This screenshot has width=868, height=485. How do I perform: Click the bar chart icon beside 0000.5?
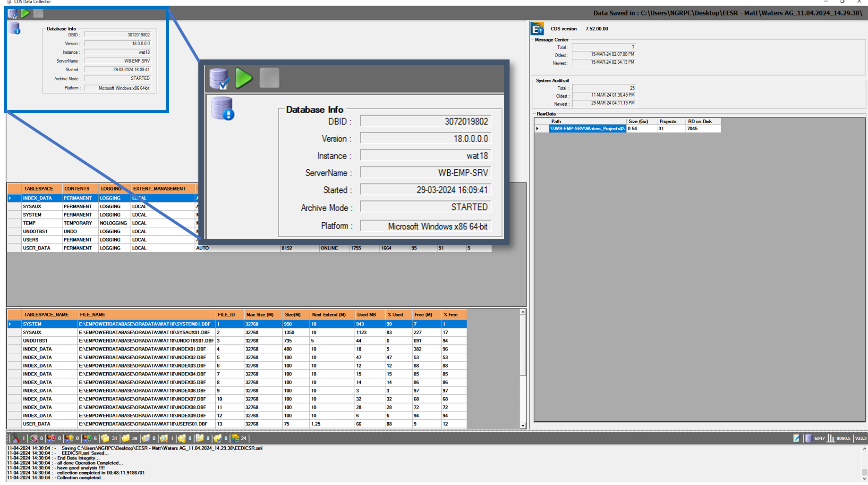(831, 438)
